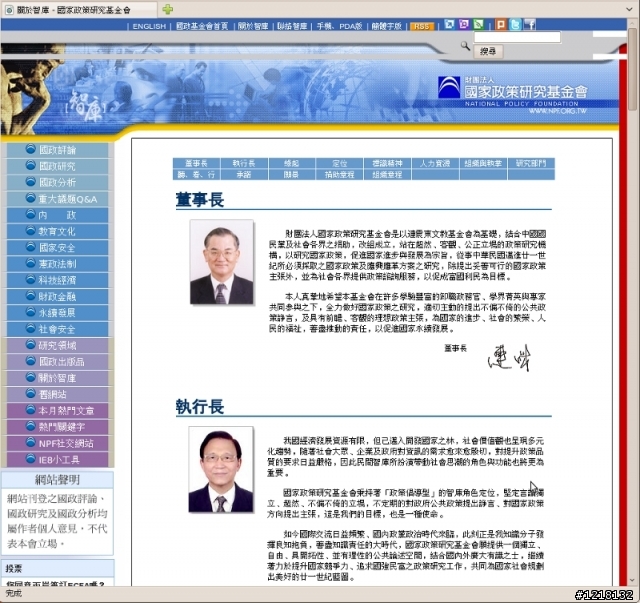Open NPF社交網站 in the sidebar
Viewport: 640px width, 603px height.
[57, 443]
